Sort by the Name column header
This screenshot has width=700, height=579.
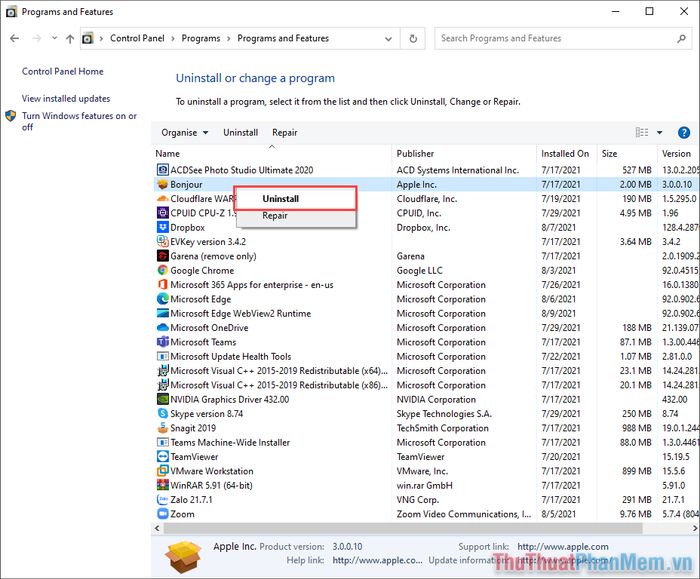tap(271, 154)
